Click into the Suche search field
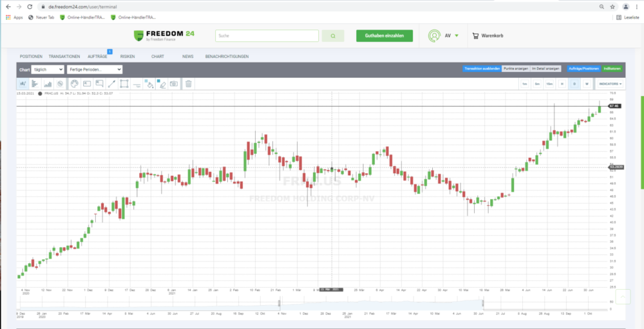Viewport: 644px width, 329px height. click(267, 36)
